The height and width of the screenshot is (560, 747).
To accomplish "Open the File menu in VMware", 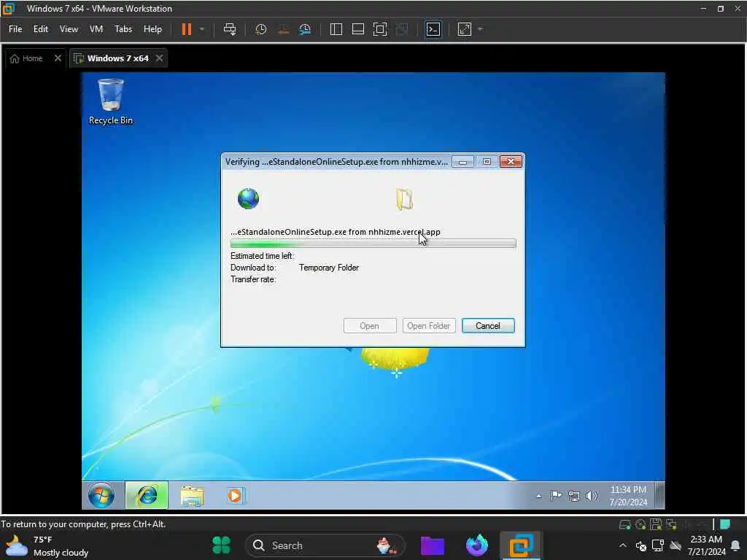I will (x=15, y=29).
